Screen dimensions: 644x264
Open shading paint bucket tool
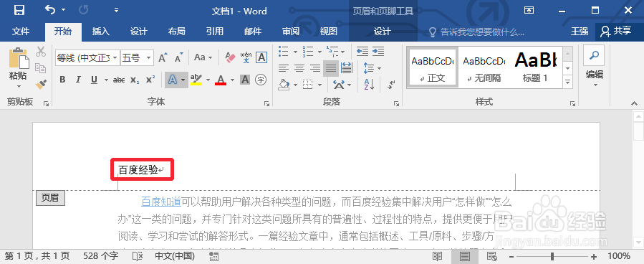point(284,85)
